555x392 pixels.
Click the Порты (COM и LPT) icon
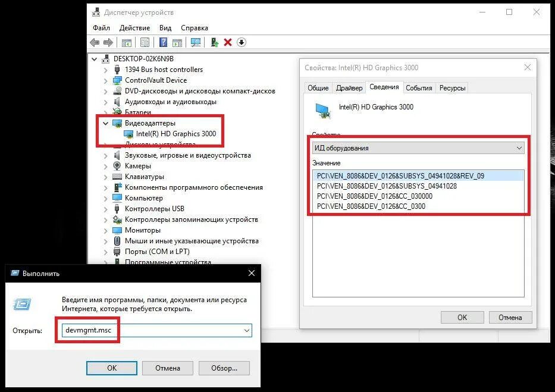click(x=117, y=252)
